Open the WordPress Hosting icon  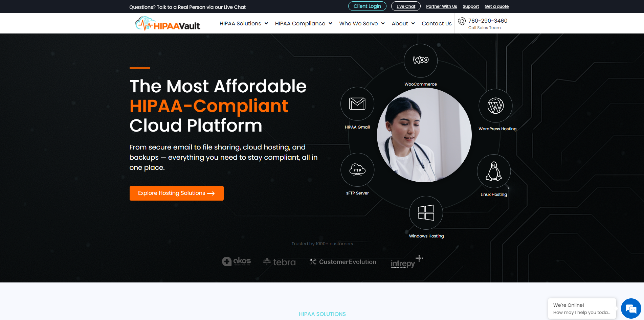click(495, 106)
